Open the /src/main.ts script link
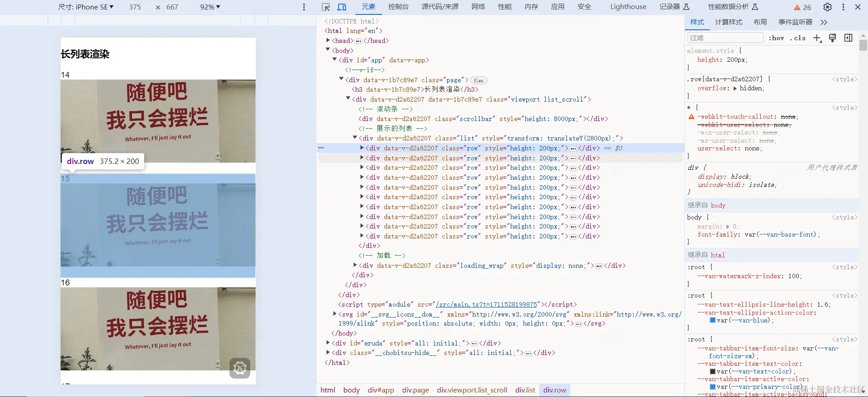 click(486, 304)
